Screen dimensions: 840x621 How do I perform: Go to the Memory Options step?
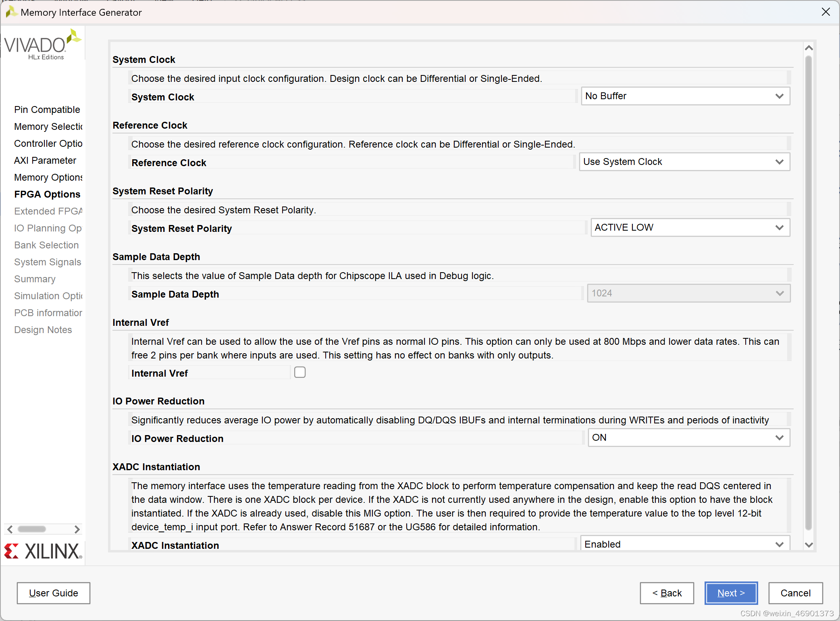[48, 177]
